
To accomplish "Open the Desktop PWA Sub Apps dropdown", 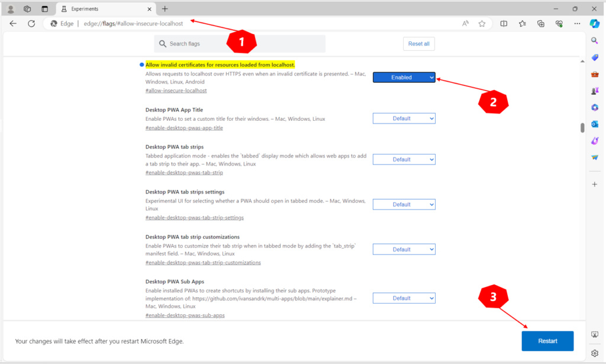I will [404, 298].
